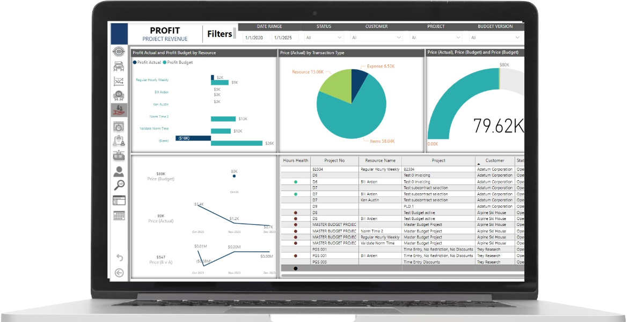Select the highlighted profit hand-money icon
644x322 pixels.
pyautogui.click(x=119, y=111)
